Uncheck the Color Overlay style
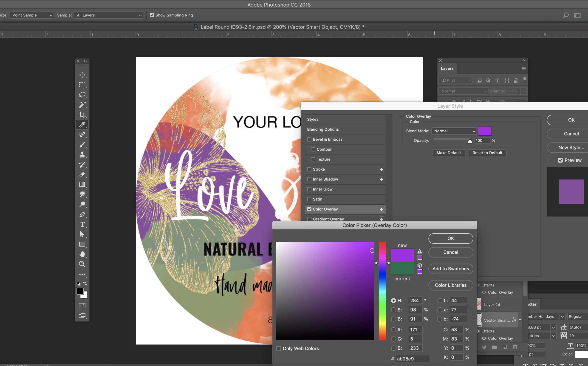Image resolution: width=588 pixels, height=366 pixels. (x=309, y=209)
